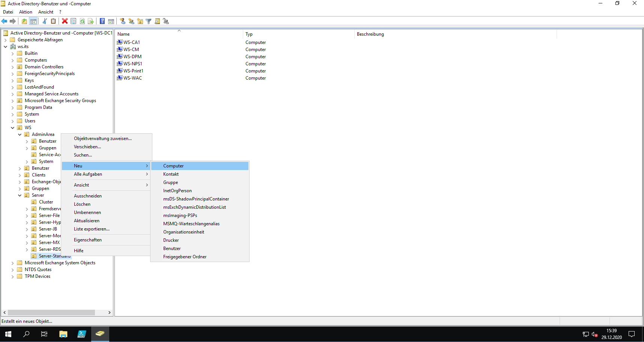Image resolution: width=644 pixels, height=342 pixels.
Task: Sort by the Typ column header
Action: click(299, 34)
